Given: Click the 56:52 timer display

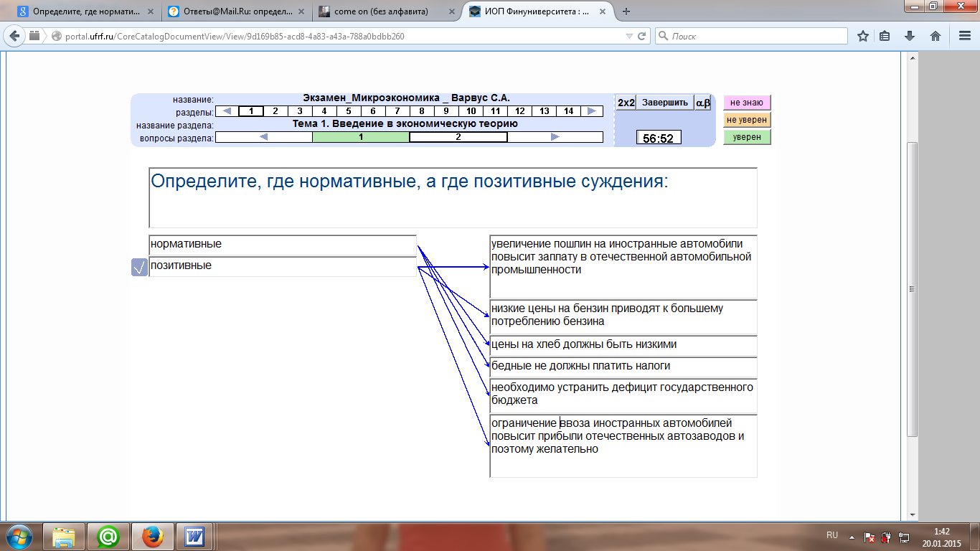Looking at the screenshot, I should pyautogui.click(x=659, y=138).
